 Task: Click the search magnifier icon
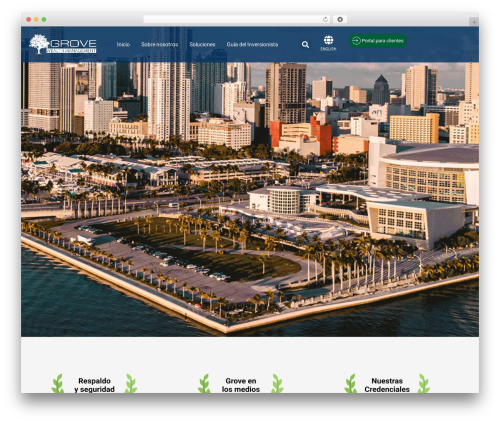[x=305, y=44]
